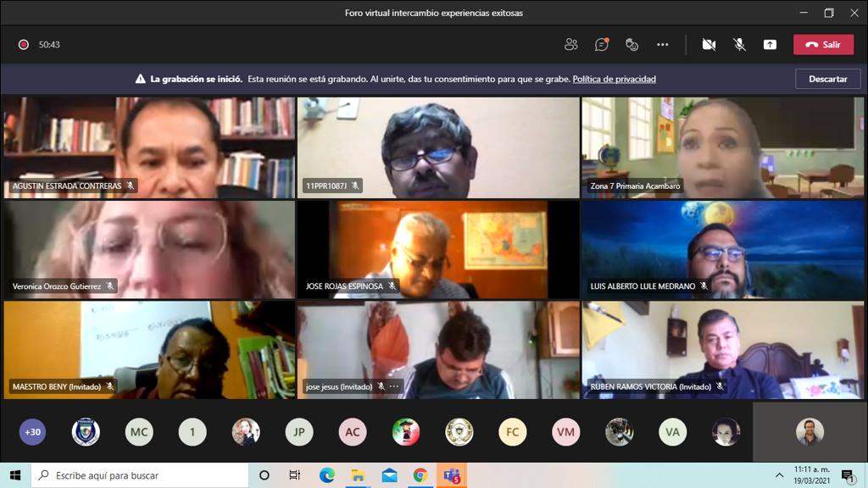
Task: Show the participants list panel
Action: tap(571, 45)
